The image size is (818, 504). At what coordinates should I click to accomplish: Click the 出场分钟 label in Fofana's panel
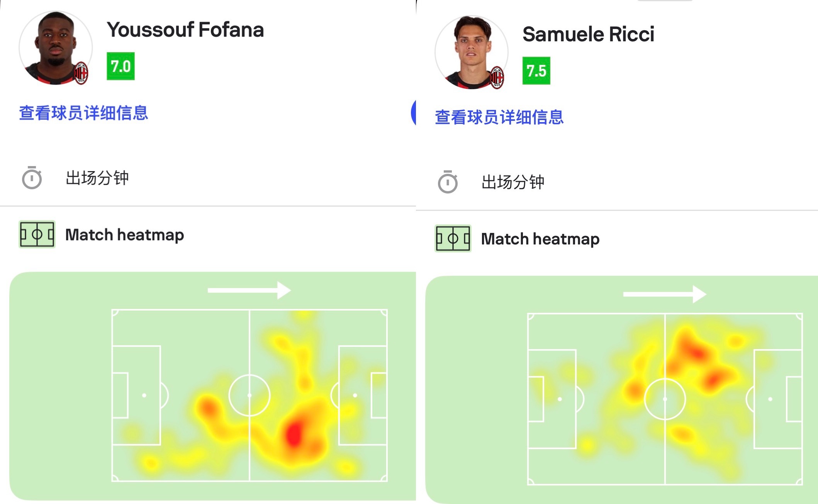97,178
